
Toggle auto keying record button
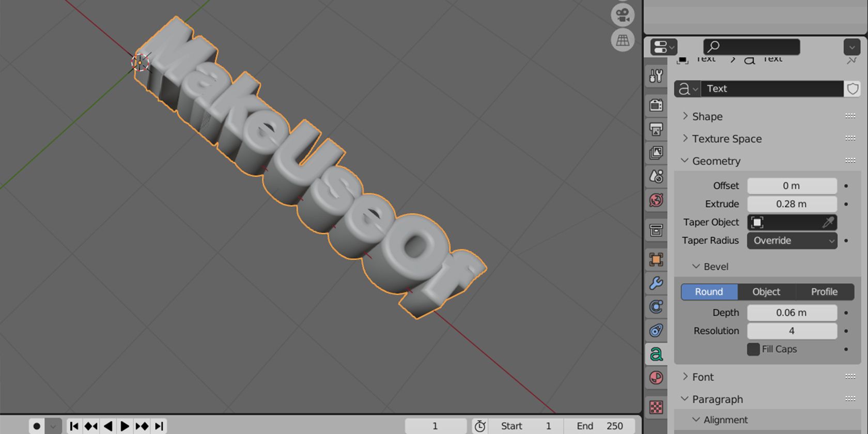[x=37, y=426]
